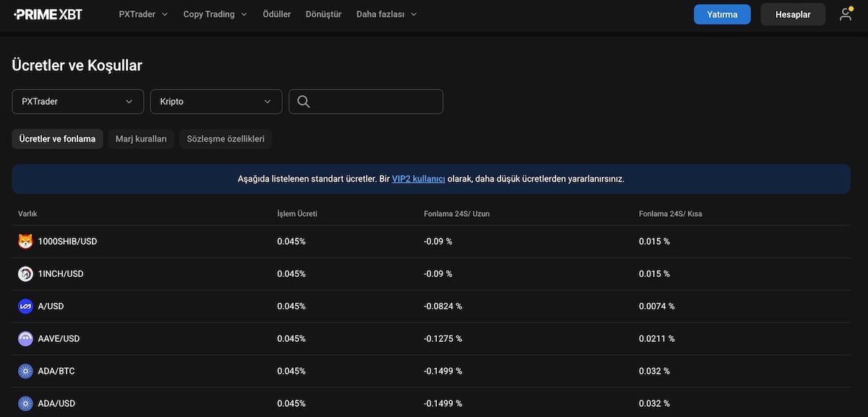Click the -0.1275 % long funding value
Screen dimensions: 868x417
pyautogui.click(x=443, y=339)
